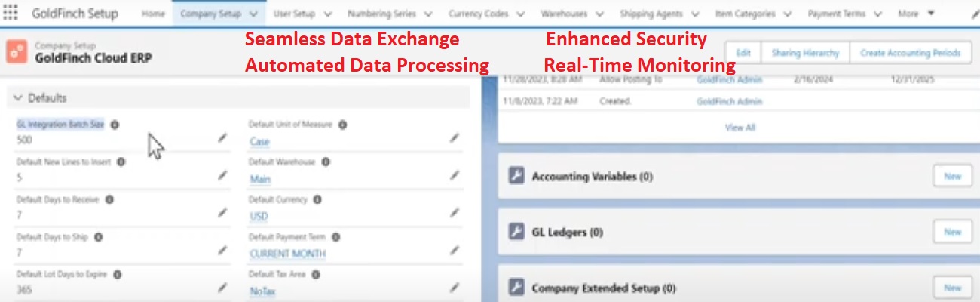The width and height of the screenshot is (980, 302).
Task: Switch to the Item Categories tab
Action: (744, 14)
